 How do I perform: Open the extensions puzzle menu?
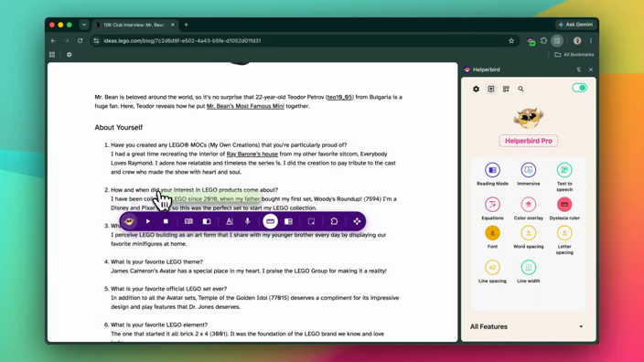tap(543, 40)
